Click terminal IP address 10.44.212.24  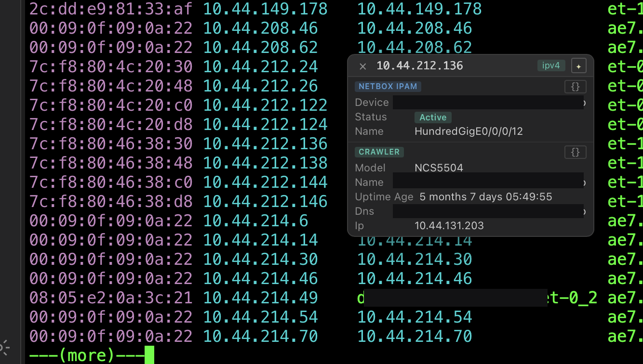(260, 66)
